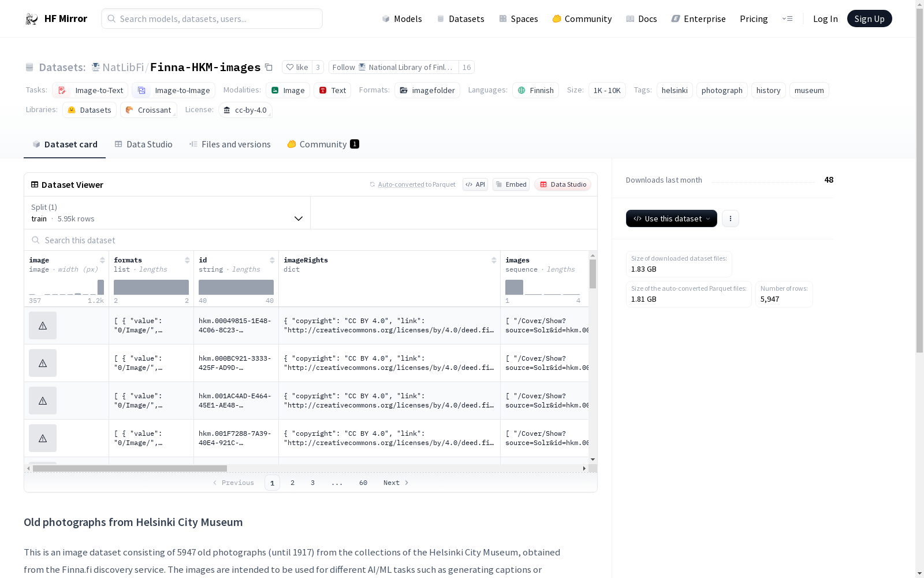Open the Use this dataset dropdown
This screenshot has height=578, width=924.
(x=672, y=218)
